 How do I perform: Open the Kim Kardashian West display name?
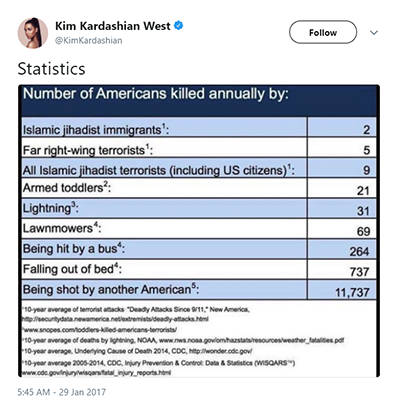(x=113, y=26)
